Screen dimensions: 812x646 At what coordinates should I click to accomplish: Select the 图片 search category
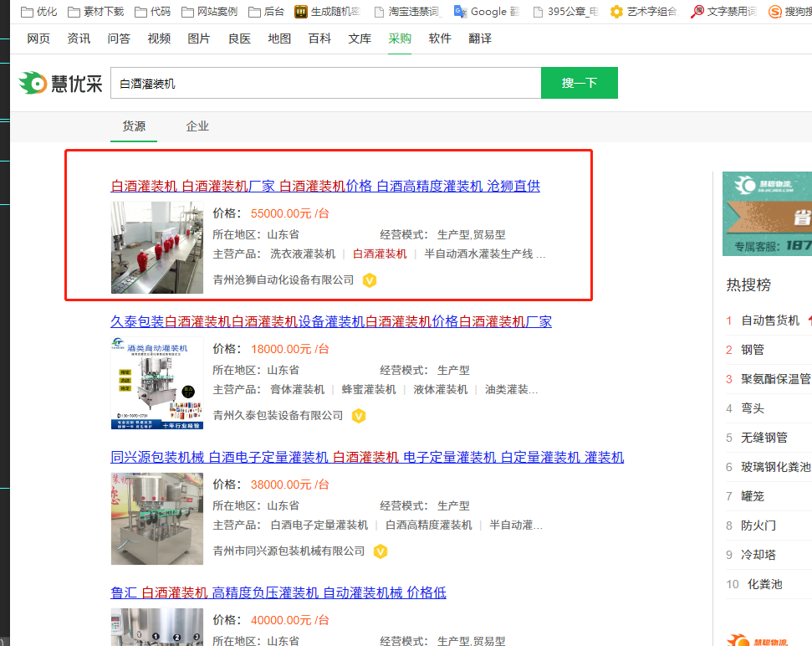point(199,38)
